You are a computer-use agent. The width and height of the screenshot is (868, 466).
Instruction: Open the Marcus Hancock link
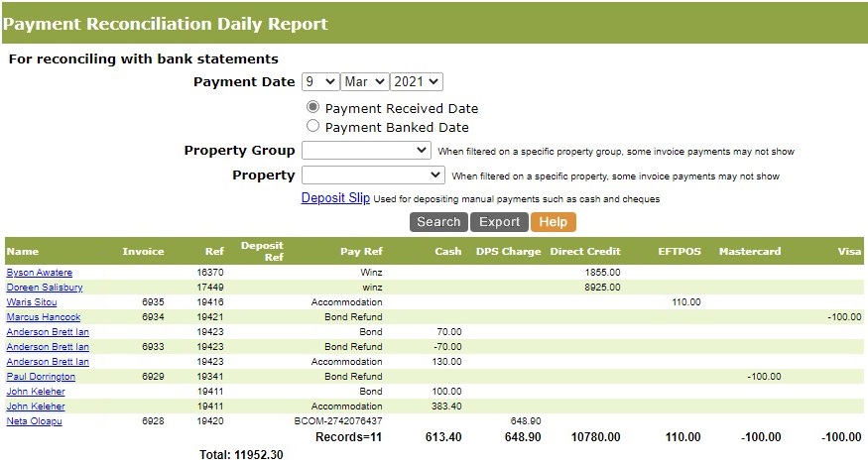(x=44, y=317)
